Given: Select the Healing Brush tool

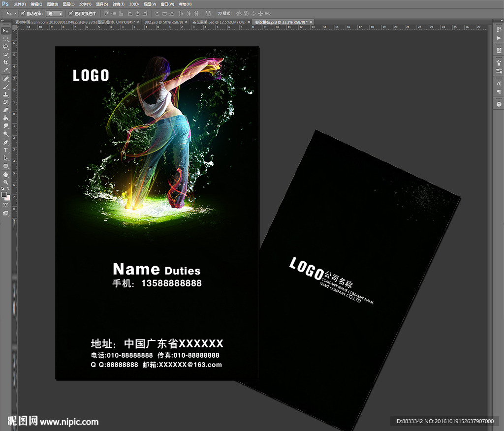Looking at the screenshot, I should pos(6,79).
